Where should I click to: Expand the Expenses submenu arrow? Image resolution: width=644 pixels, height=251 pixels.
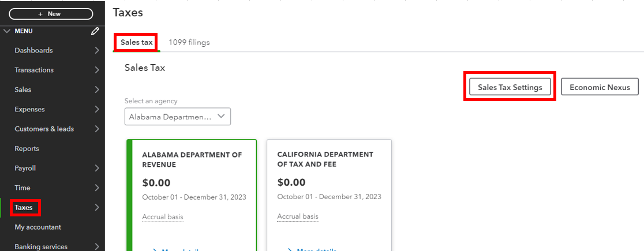click(96, 110)
